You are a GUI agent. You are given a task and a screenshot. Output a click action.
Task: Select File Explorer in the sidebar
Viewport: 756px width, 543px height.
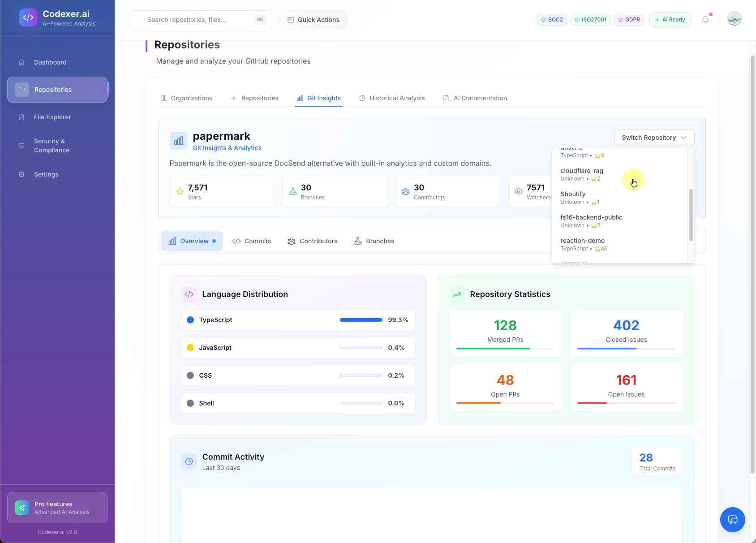click(53, 117)
